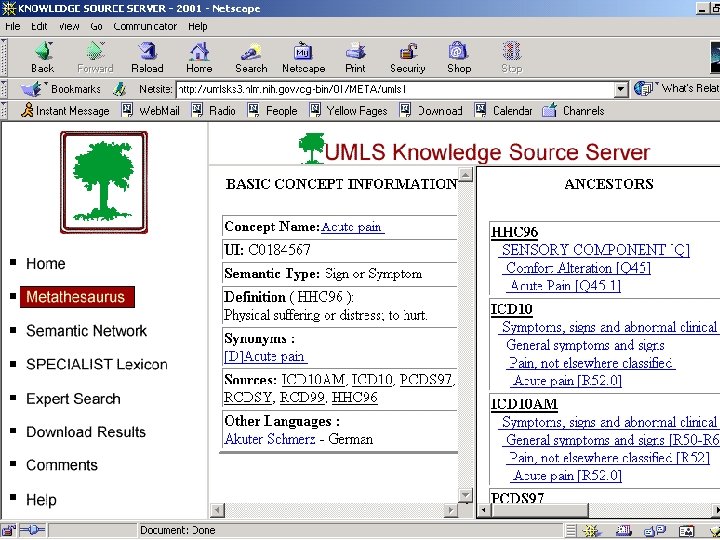Open Comfort Alteration [Q45] link
This screenshot has height=540, width=720.
578,268
